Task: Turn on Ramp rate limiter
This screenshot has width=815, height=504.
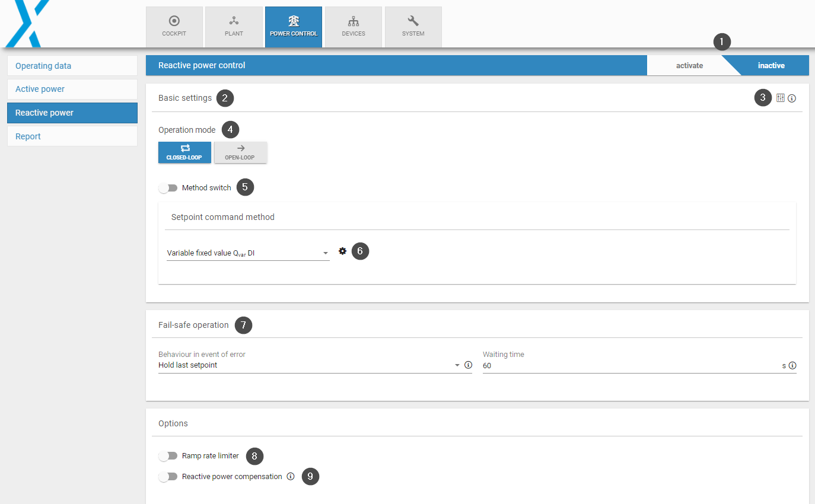Action: (168, 456)
